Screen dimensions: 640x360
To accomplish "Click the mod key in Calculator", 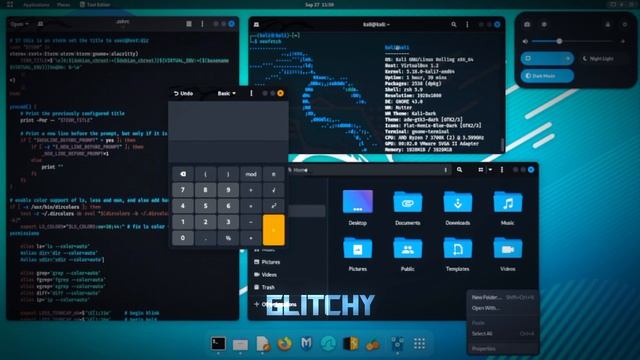I will pos(251,174).
